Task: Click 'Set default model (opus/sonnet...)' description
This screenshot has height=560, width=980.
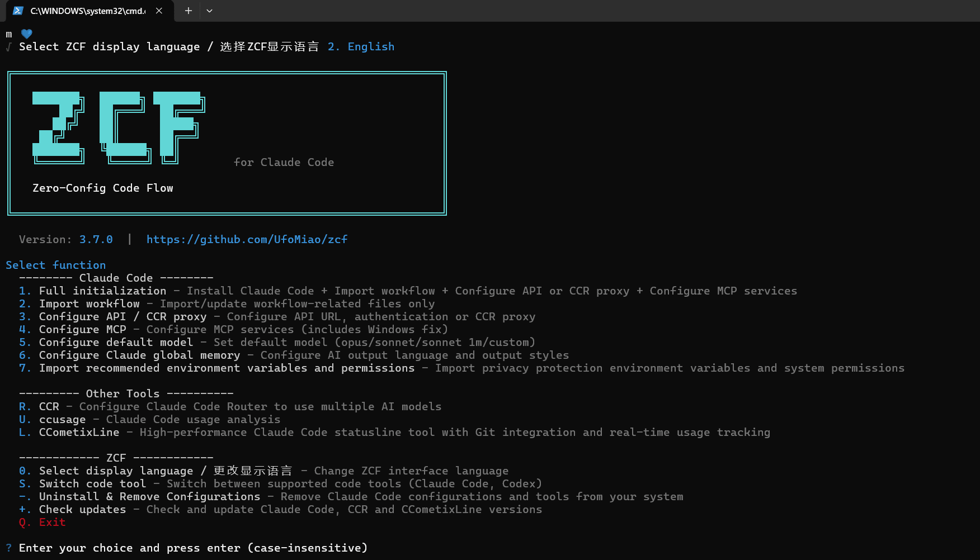Action: (374, 342)
